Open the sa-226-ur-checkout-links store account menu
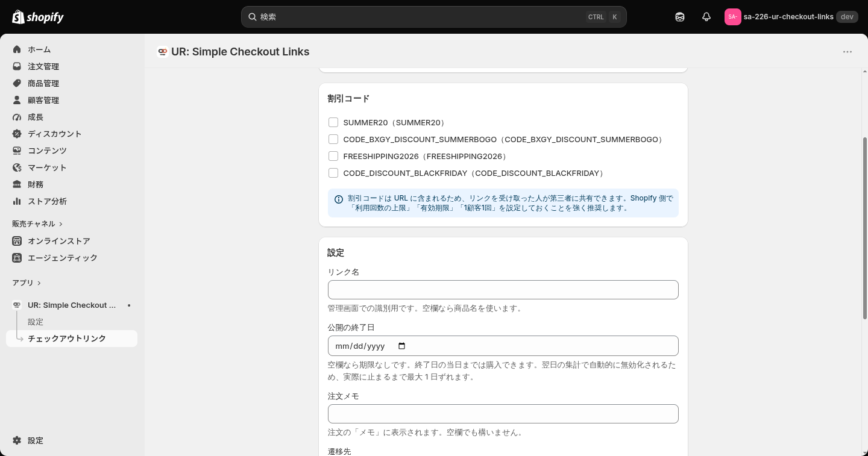The width and height of the screenshot is (868, 456). (790, 17)
